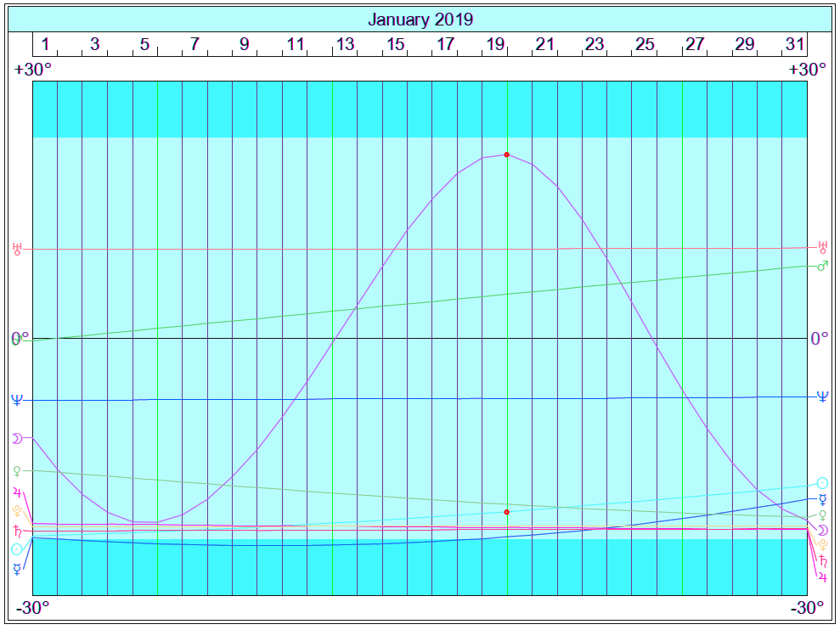840x630 pixels.
Task: Click the Sun circle symbol on the left side
Action: click(17, 549)
